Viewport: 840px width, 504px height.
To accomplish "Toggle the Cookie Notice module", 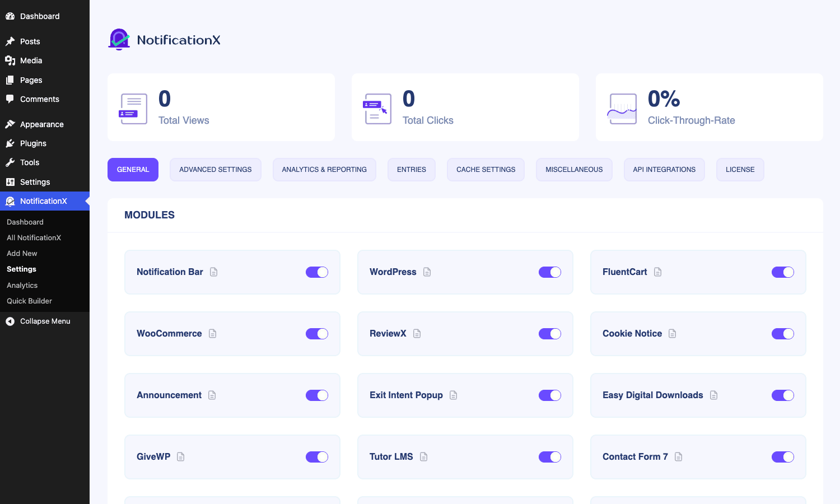I will (783, 334).
